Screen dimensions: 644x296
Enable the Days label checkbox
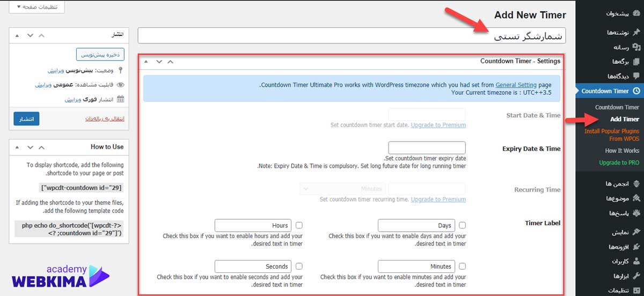(x=463, y=226)
